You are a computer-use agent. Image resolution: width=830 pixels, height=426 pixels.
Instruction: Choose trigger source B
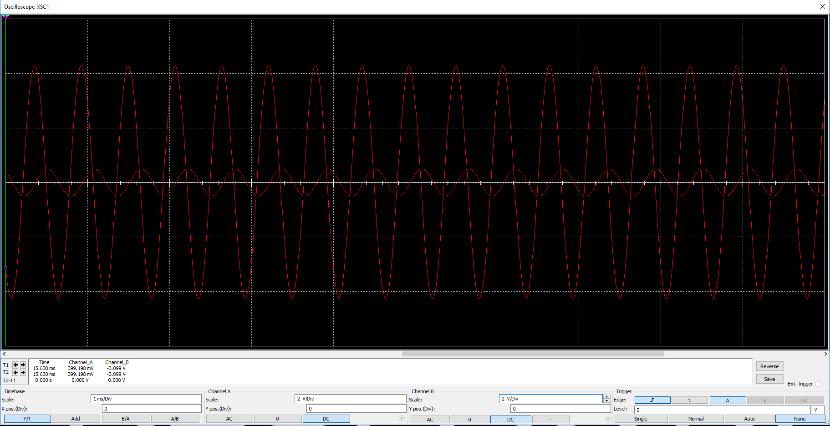point(765,400)
